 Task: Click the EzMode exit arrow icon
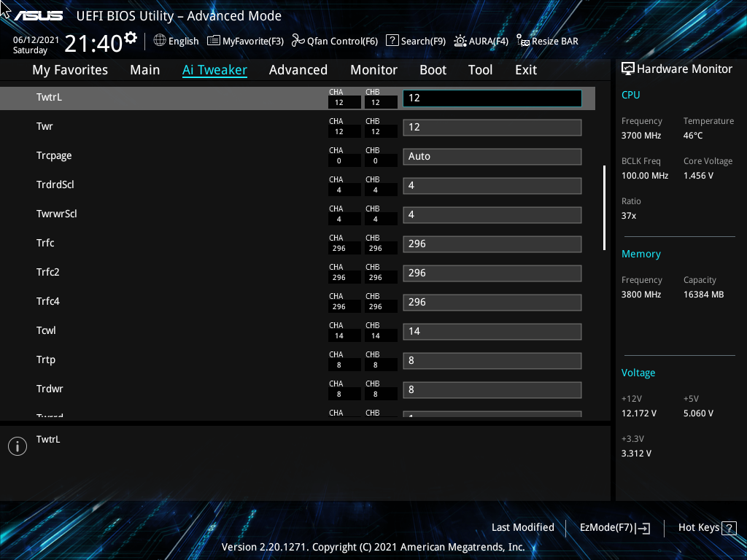click(643, 528)
